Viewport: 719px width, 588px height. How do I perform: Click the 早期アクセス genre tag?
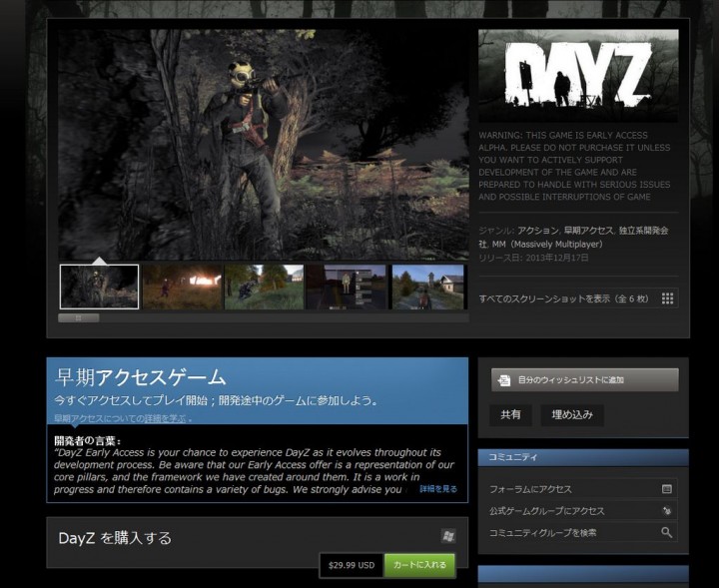(588, 231)
